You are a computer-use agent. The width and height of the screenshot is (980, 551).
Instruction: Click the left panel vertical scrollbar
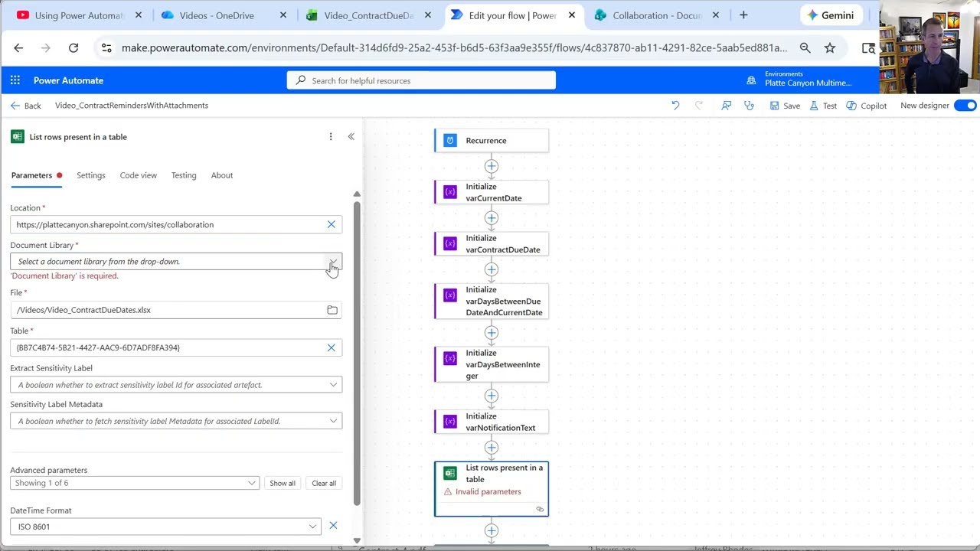click(x=357, y=352)
